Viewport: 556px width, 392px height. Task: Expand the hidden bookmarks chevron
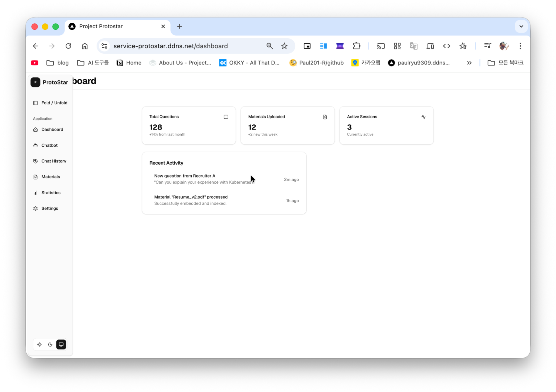[x=469, y=63]
